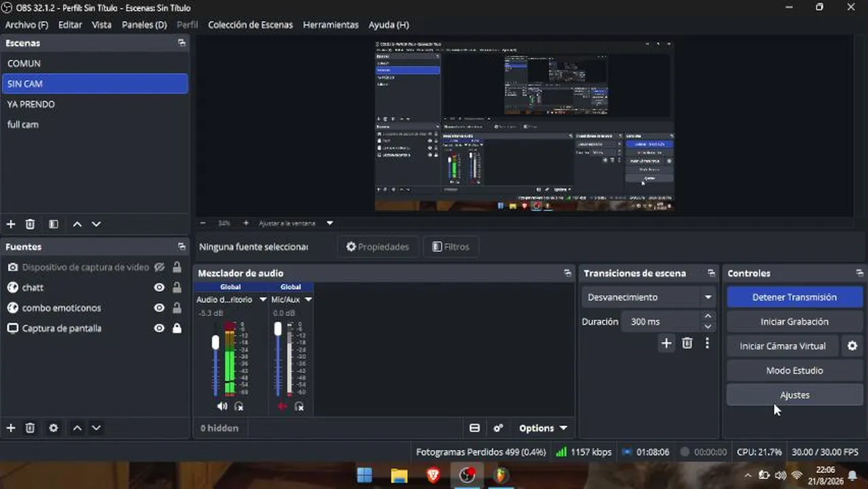
Task: Increase transition duration with up arrow
Action: click(x=708, y=316)
